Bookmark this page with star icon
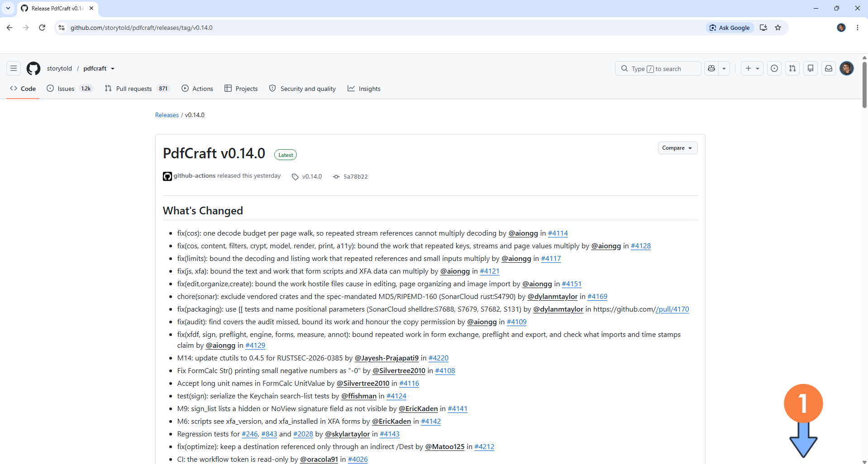868x464 pixels. [x=778, y=28]
